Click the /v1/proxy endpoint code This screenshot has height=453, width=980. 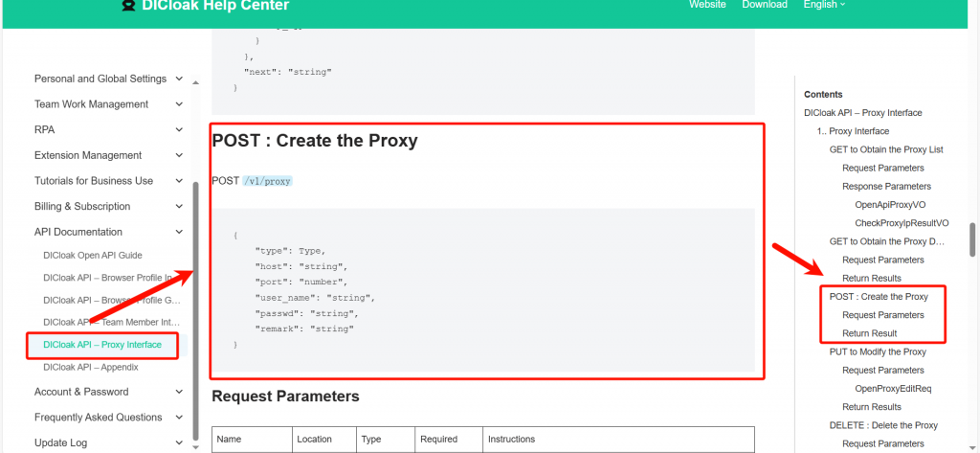[x=267, y=181]
